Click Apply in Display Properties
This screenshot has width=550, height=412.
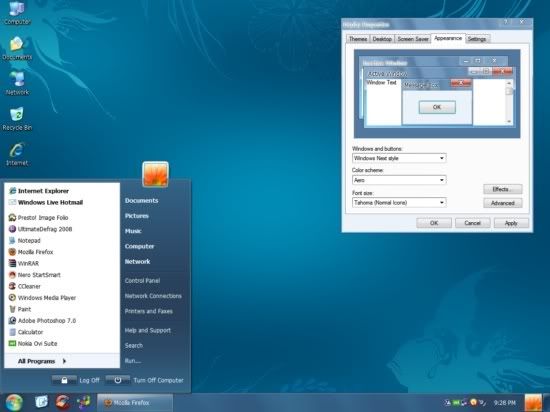[x=511, y=223]
